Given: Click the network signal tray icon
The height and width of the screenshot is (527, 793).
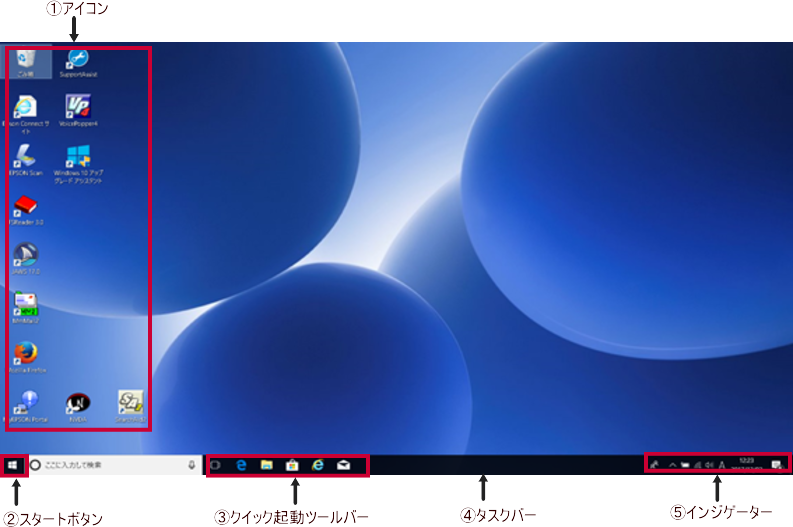Looking at the screenshot, I should [698, 465].
